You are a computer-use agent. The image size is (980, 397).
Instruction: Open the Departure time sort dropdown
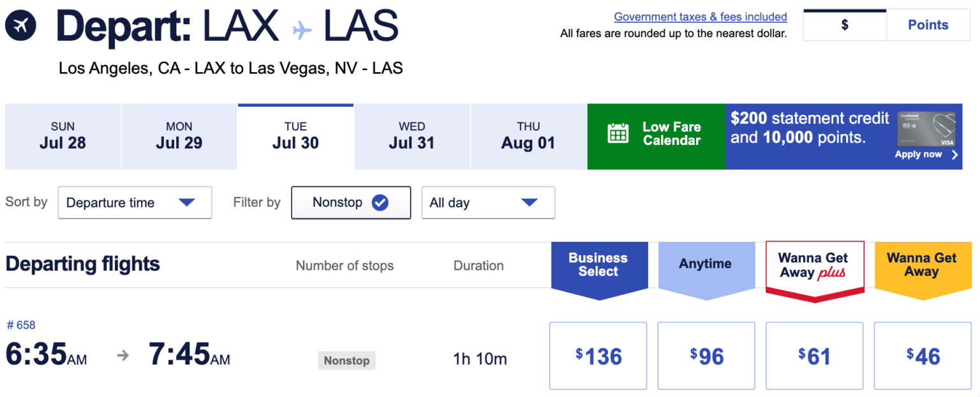point(135,202)
